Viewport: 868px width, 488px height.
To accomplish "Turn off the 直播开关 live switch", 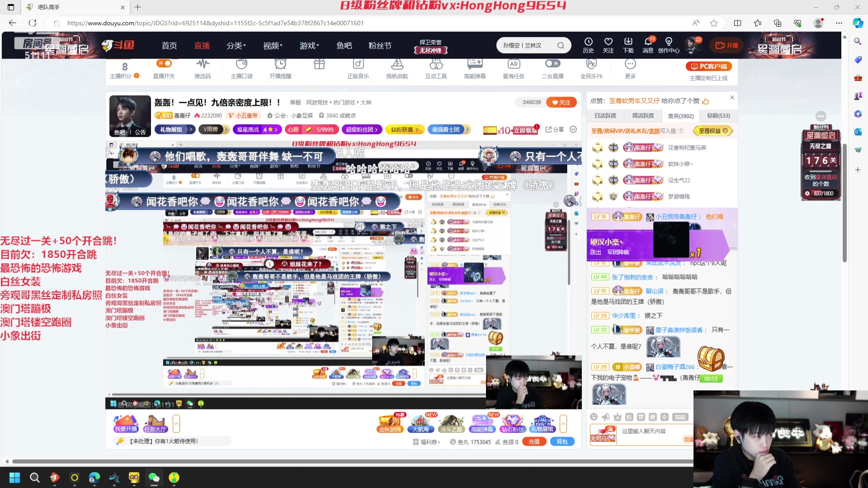I will [x=164, y=64].
